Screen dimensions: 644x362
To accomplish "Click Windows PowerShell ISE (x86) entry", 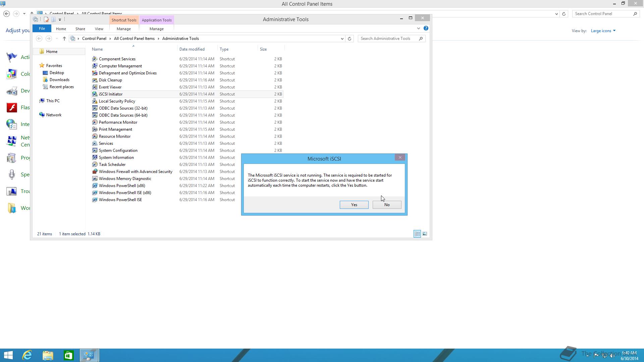I will [x=125, y=193].
